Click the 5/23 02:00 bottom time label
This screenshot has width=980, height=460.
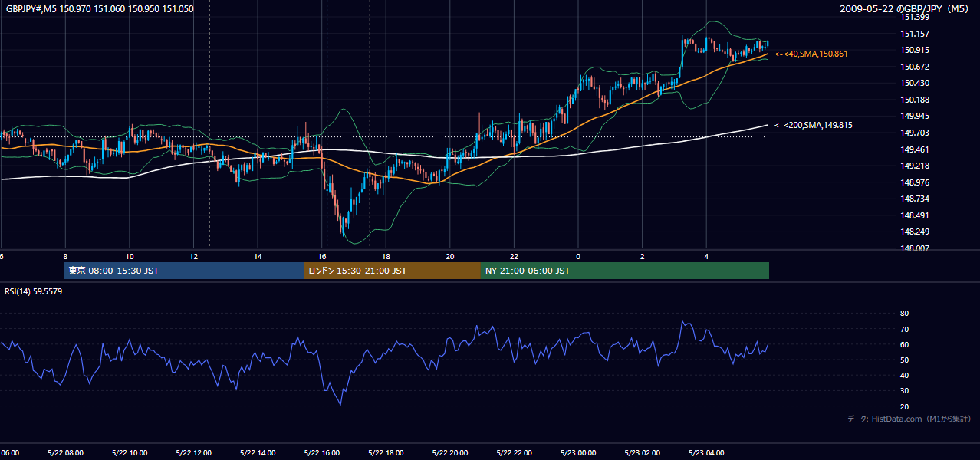tap(643, 452)
